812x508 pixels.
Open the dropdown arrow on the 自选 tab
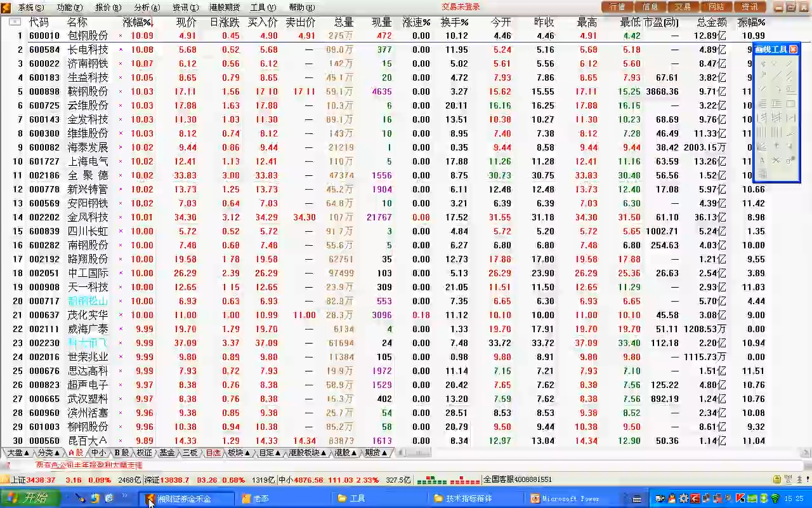(223, 453)
